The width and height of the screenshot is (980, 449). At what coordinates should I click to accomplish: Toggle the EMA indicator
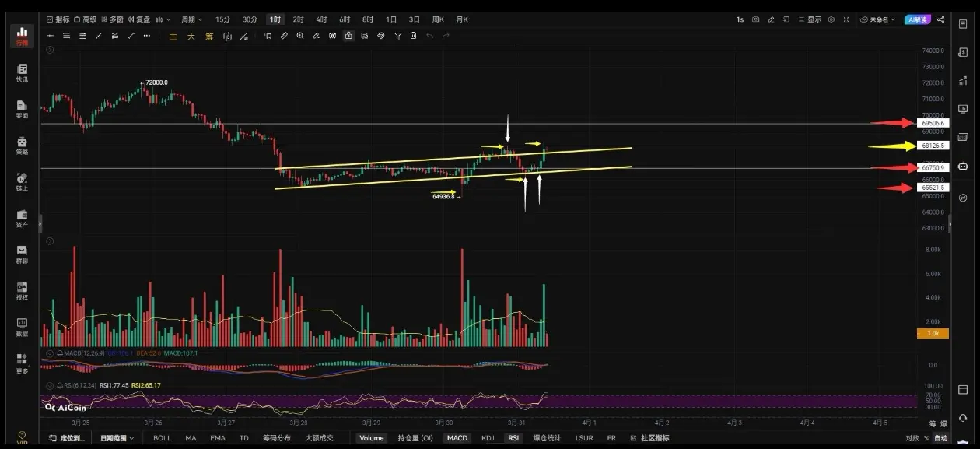[218, 438]
